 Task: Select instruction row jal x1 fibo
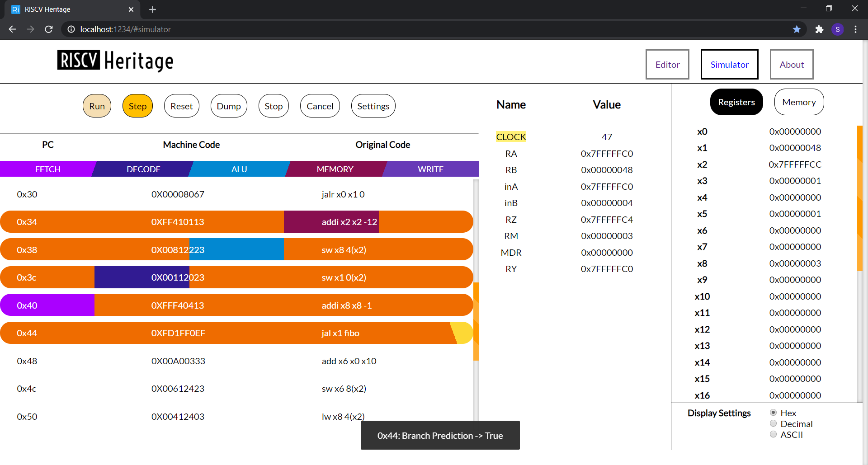236,333
